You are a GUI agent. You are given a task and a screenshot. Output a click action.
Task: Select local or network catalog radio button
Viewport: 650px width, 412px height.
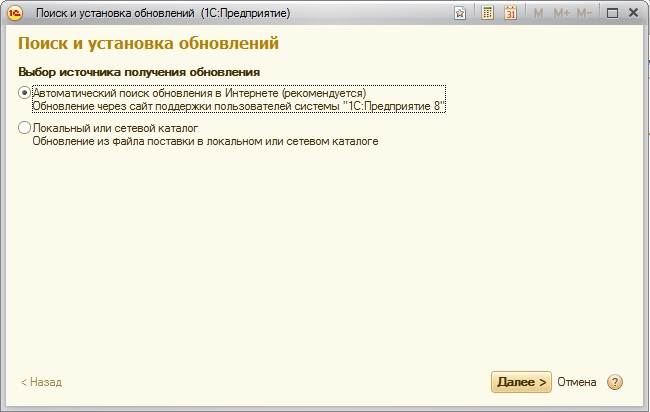[25, 129]
